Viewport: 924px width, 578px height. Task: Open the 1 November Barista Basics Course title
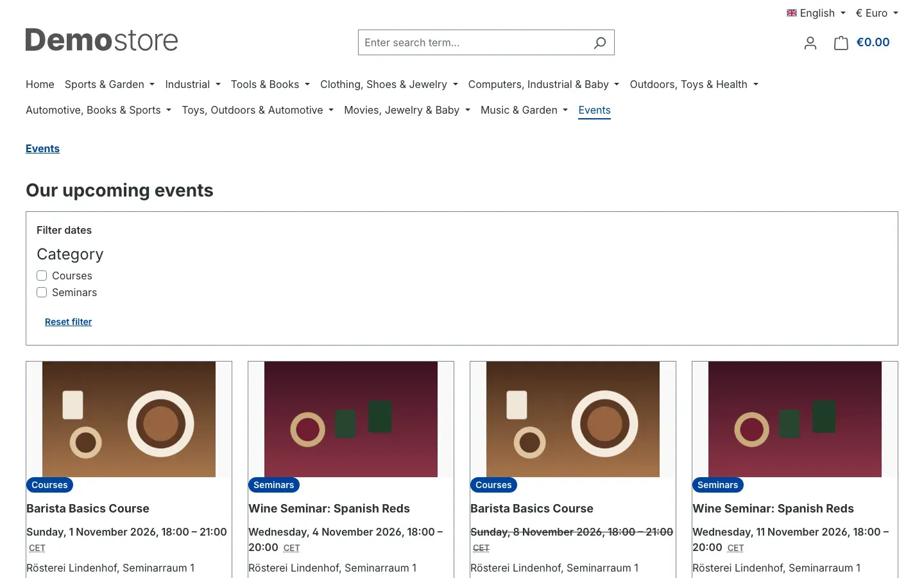[88, 509]
